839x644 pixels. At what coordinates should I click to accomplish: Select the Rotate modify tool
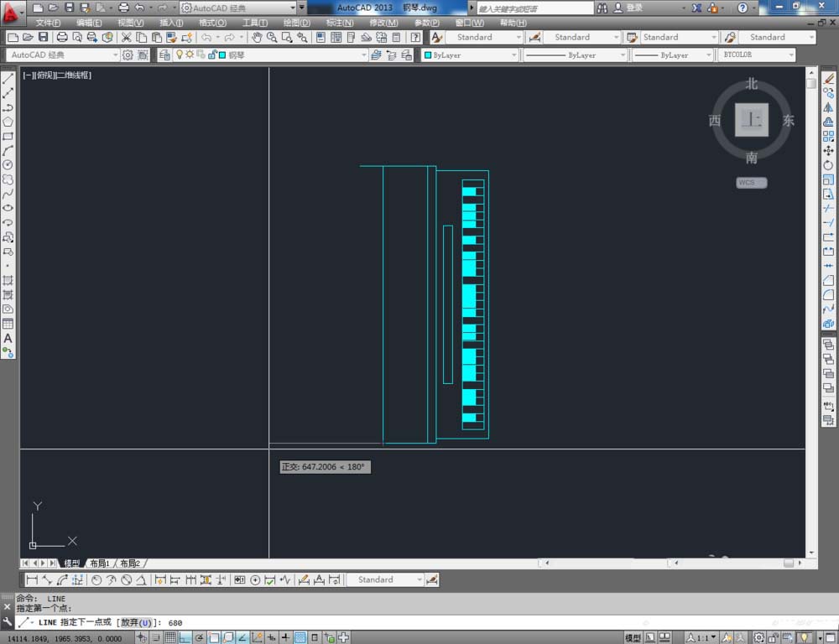pyautogui.click(x=828, y=165)
